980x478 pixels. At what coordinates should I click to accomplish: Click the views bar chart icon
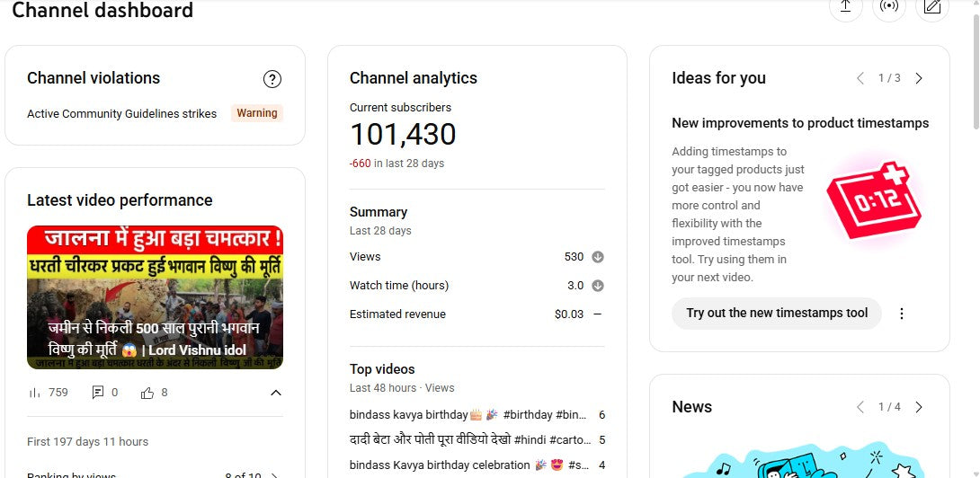(36, 393)
